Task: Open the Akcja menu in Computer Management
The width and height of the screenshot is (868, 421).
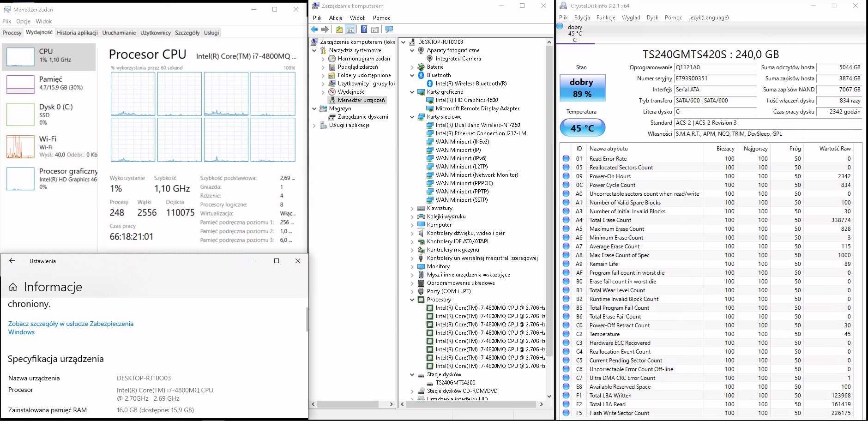Action: pyautogui.click(x=336, y=18)
